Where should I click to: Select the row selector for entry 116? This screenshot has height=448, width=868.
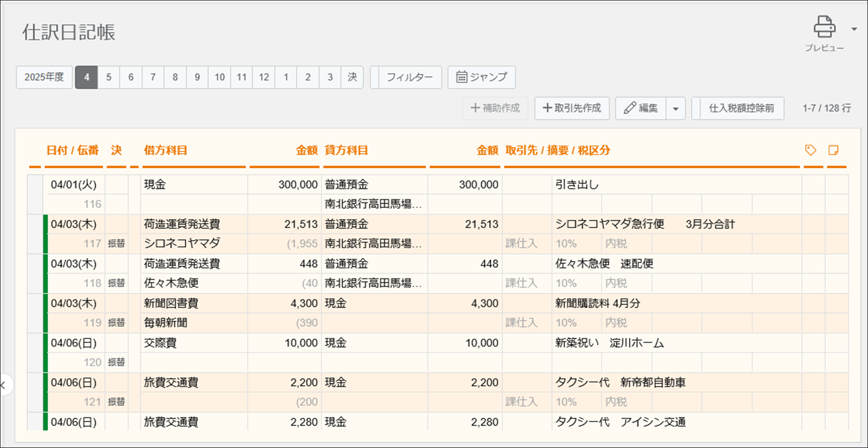point(35,194)
